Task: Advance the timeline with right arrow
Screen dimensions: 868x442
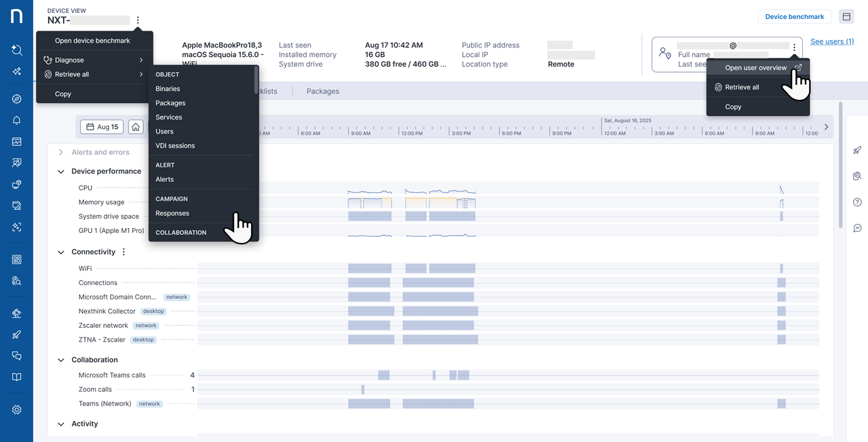Action: tap(826, 127)
